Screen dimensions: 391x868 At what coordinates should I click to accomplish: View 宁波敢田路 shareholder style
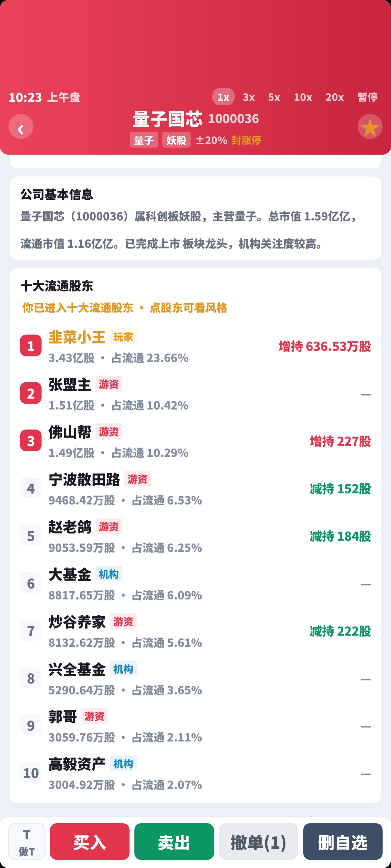coord(195,489)
